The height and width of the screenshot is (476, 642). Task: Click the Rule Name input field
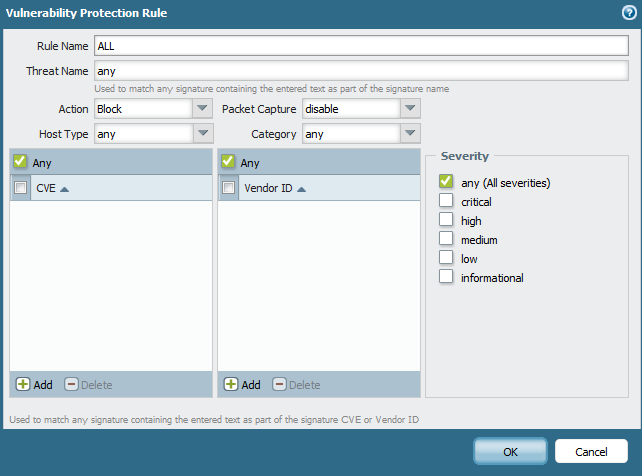362,45
